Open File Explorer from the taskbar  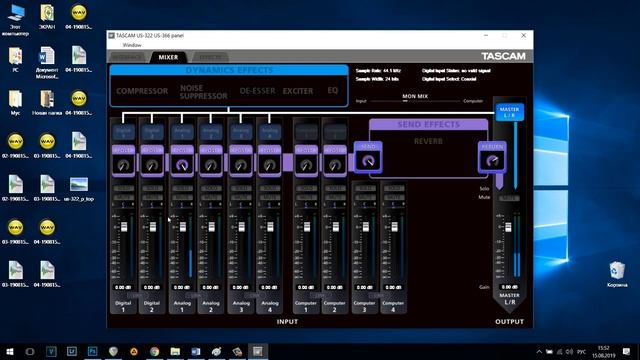point(175,351)
